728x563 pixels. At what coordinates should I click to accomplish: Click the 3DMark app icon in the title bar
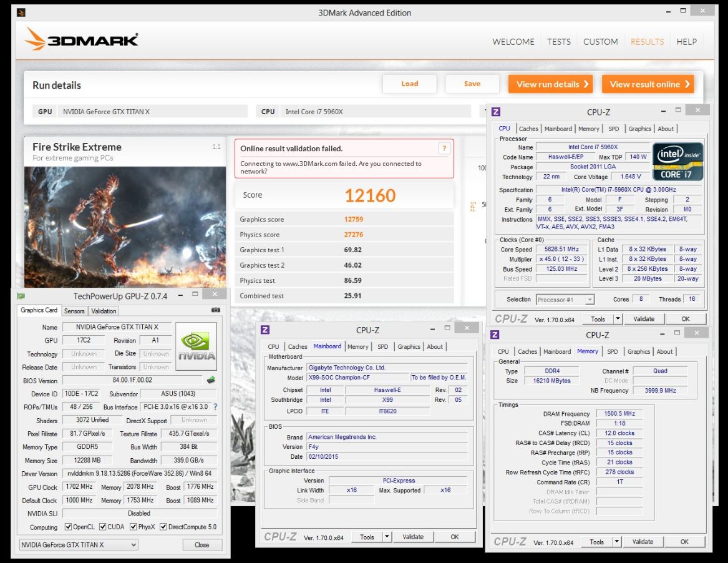tap(21, 12)
